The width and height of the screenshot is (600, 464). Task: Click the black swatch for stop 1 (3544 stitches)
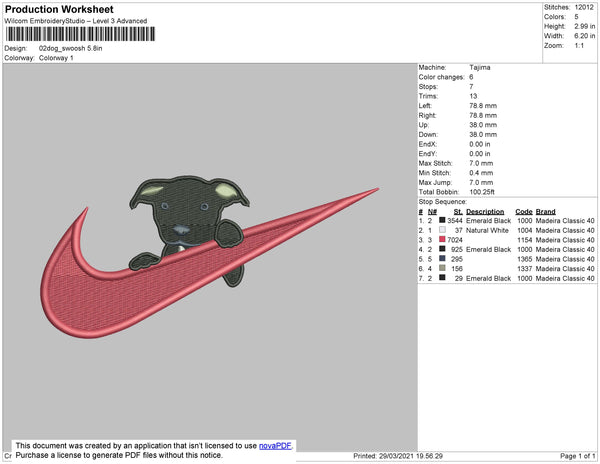point(442,220)
